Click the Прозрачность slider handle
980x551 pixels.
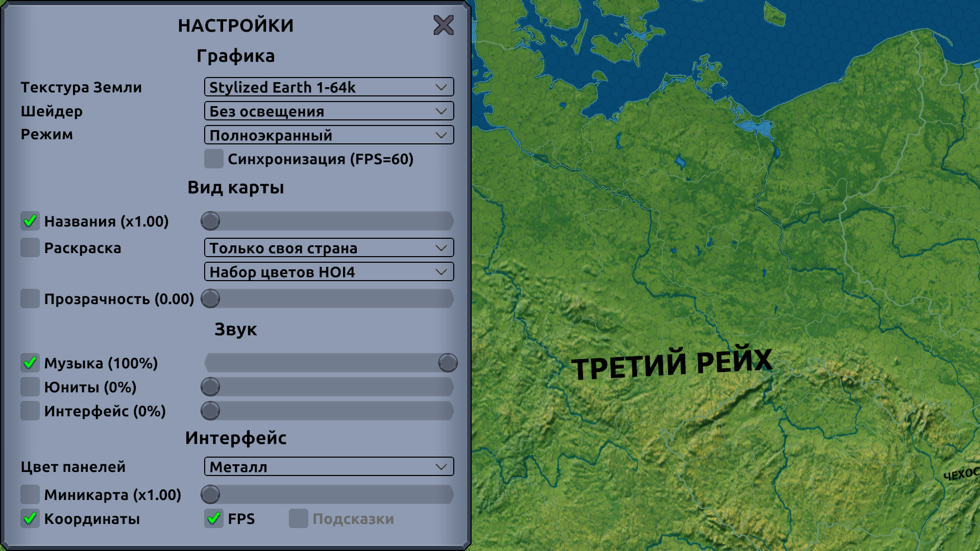pos(210,298)
